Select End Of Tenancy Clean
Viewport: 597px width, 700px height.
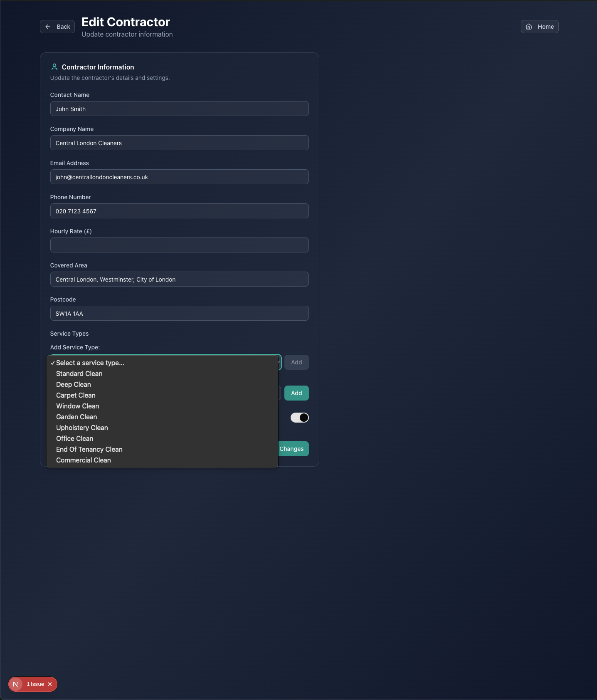pos(162,449)
